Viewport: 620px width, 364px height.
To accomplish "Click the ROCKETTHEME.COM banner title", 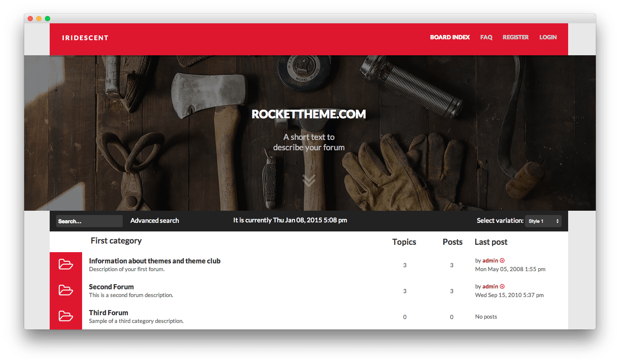I will pos(309,114).
